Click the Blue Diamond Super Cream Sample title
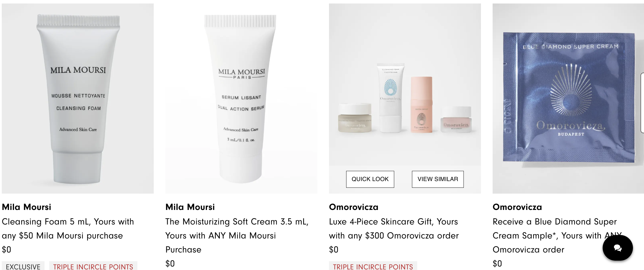 pyautogui.click(x=557, y=236)
